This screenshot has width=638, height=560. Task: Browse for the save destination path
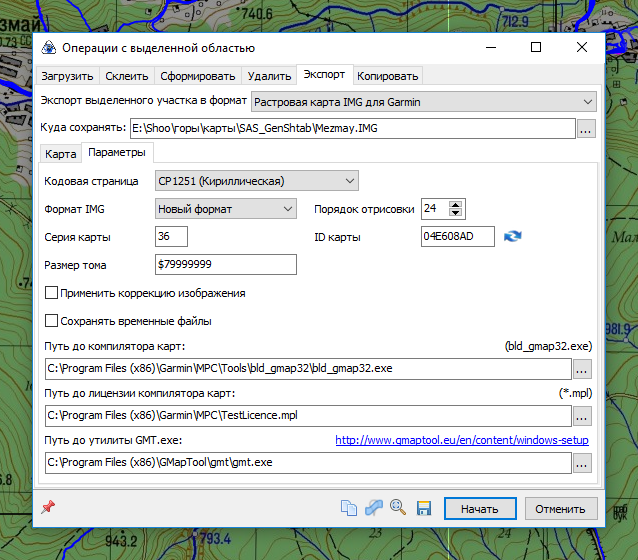[586, 128]
